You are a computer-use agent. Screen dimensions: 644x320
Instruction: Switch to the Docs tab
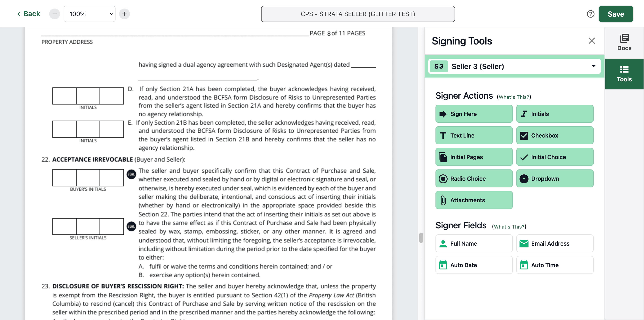pos(624,42)
